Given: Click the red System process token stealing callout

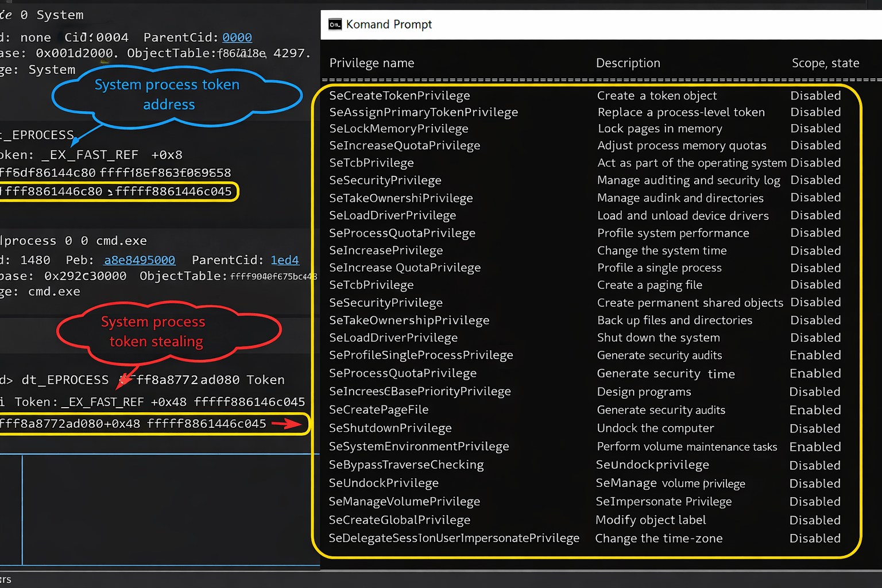Looking at the screenshot, I should pos(155,332).
